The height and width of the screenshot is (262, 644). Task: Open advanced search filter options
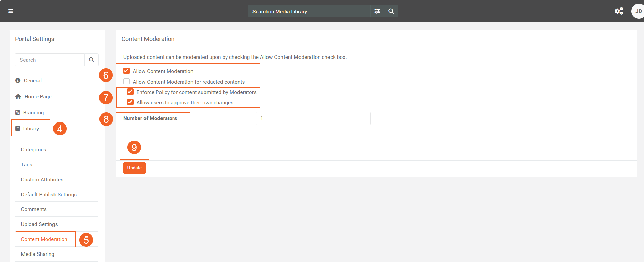coord(377,11)
